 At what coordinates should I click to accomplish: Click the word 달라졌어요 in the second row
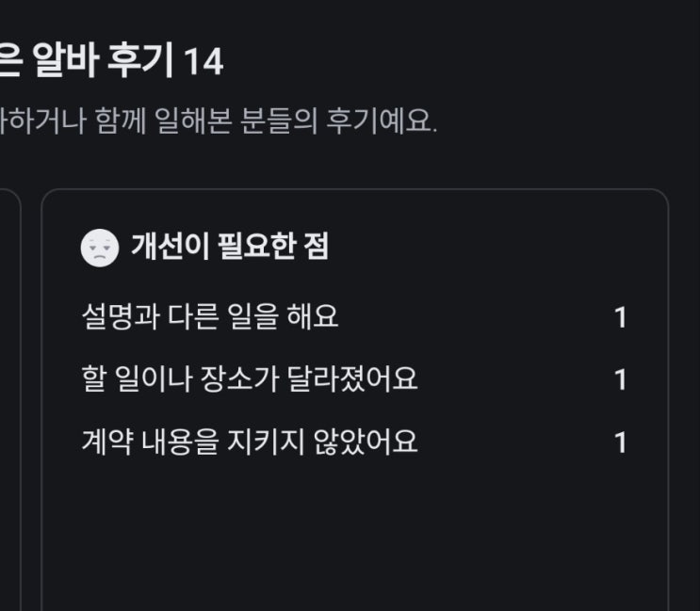[x=352, y=379]
